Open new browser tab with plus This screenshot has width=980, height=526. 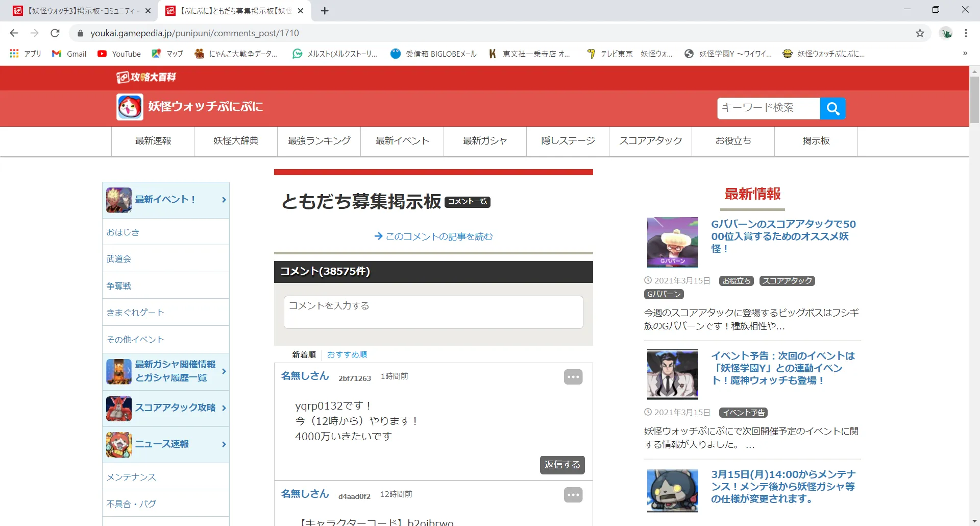coord(325,11)
